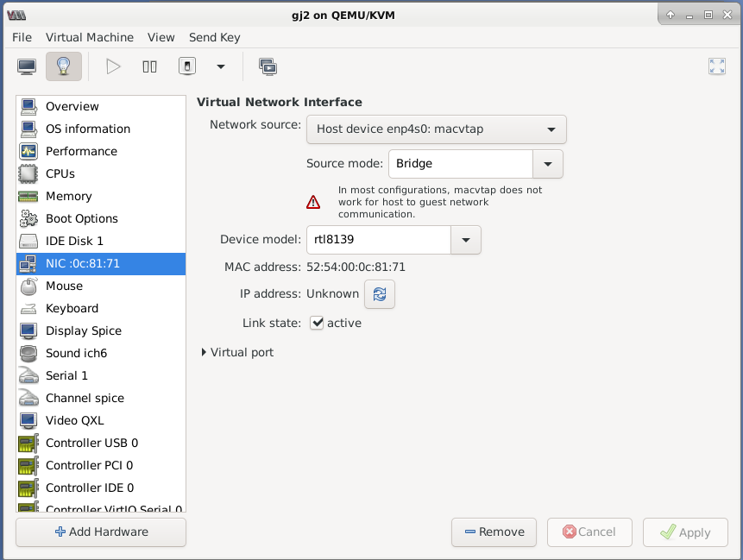
Task: Click the shut down power icon
Action: [x=187, y=66]
